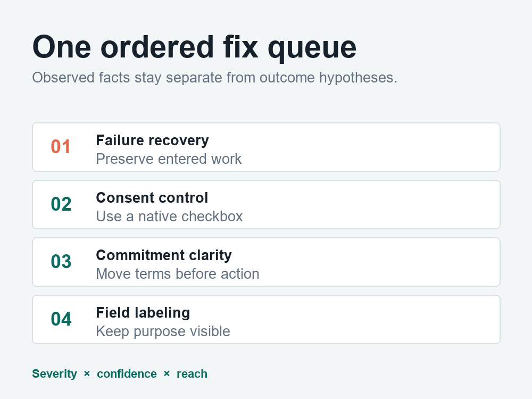The height and width of the screenshot is (399, 532).
Task: Click the green 02 number badge
Action: [61, 204]
